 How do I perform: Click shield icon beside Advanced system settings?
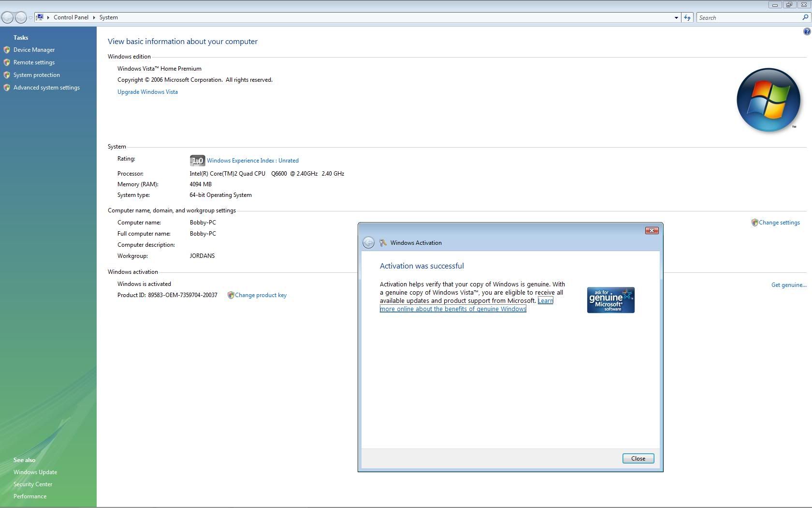click(7, 88)
